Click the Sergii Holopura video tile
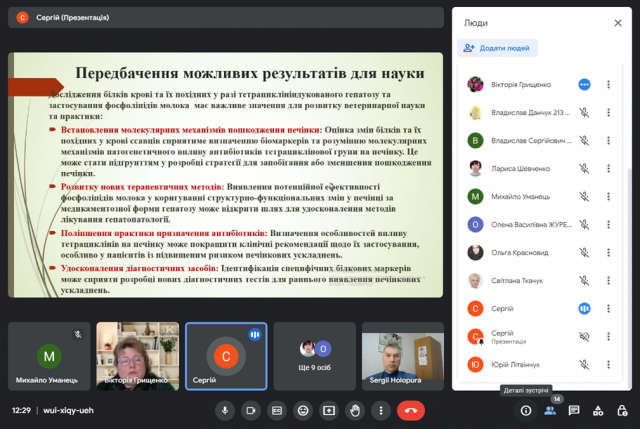Screen dimensions: 640x429 (403, 356)
